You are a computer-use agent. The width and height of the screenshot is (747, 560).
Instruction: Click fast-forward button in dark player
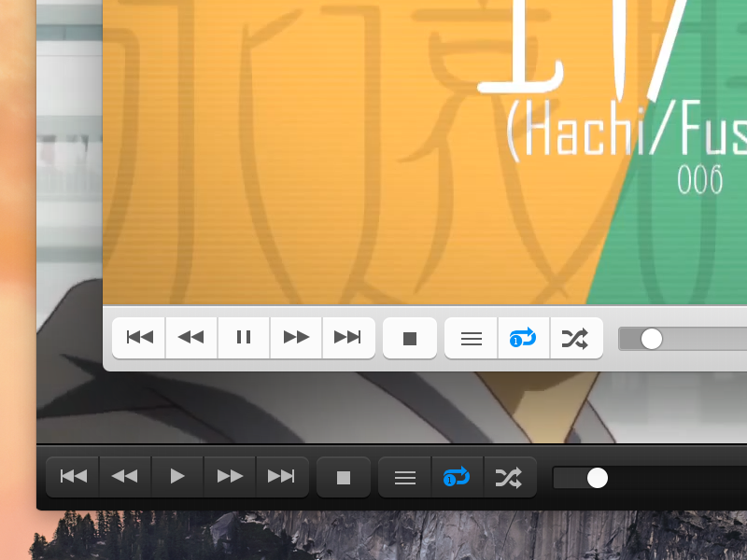pyautogui.click(x=230, y=477)
